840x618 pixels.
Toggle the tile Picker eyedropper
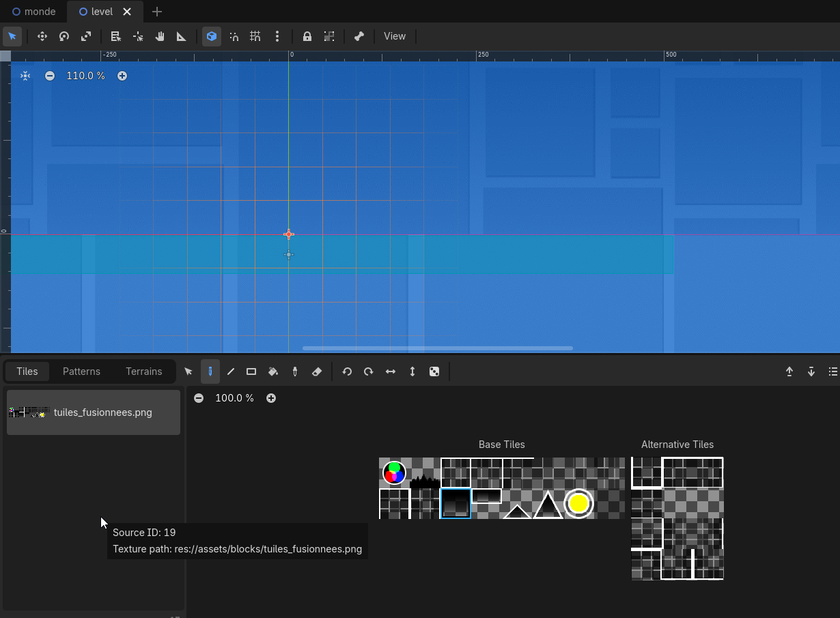295,371
